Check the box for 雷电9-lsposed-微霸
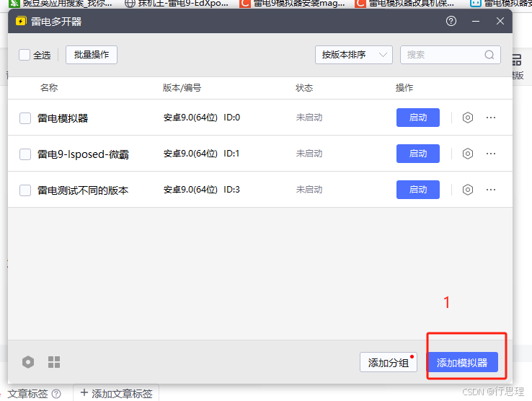The width and height of the screenshot is (532, 401). [x=25, y=154]
